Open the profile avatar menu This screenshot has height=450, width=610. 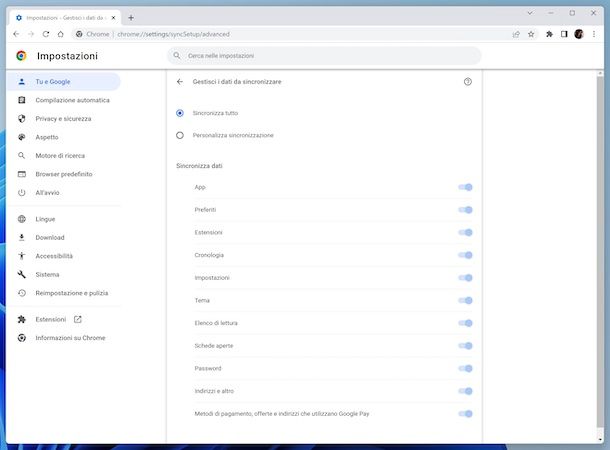tap(579, 34)
